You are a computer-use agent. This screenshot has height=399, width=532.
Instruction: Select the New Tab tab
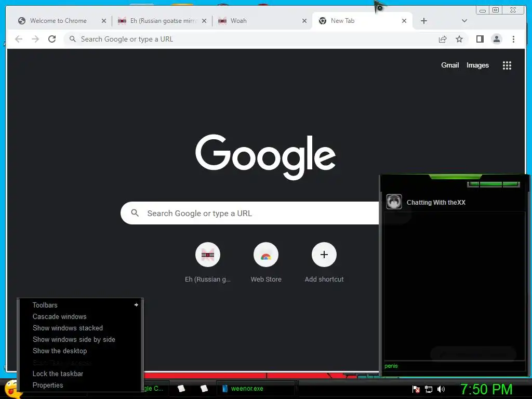click(x=362, y=21)
